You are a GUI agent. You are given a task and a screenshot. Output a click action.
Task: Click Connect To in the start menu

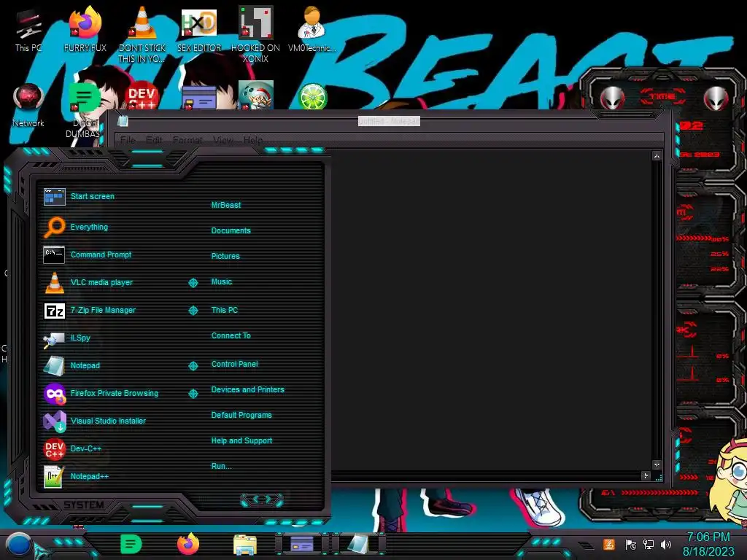[x=231, y=335]
